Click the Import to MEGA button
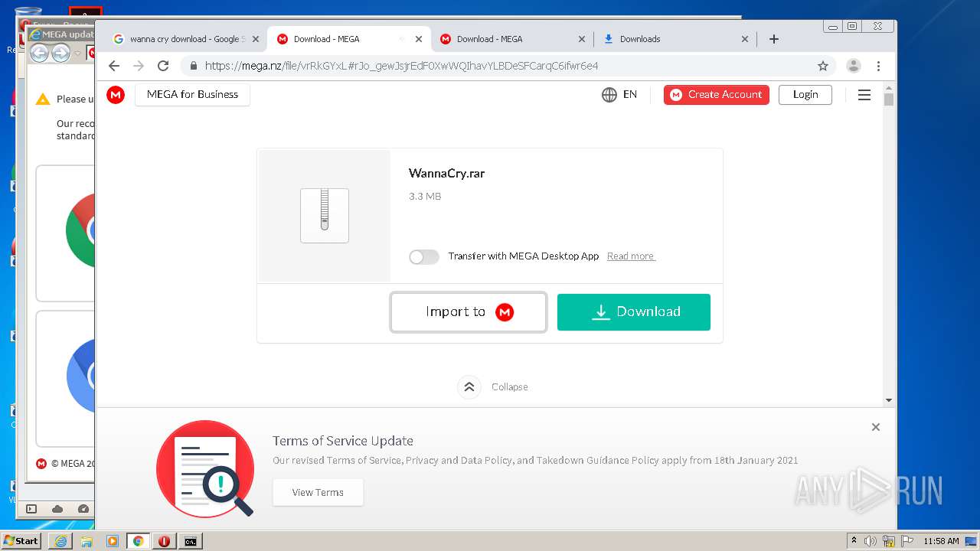Screen dimensions: 980x551 (469, 311)
